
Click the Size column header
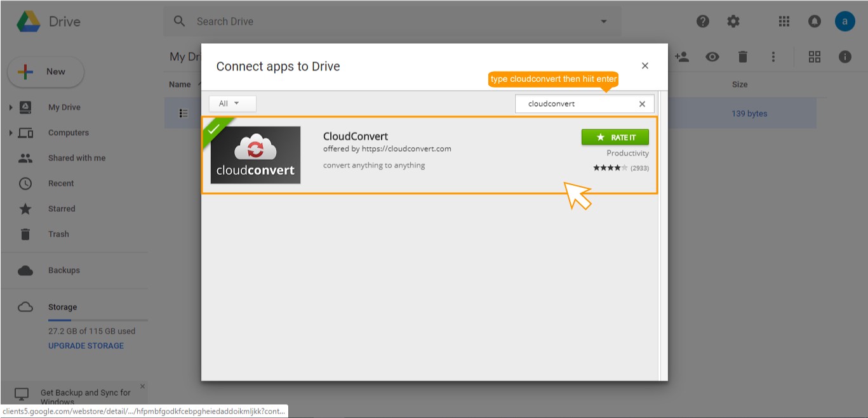coord(740,84)
